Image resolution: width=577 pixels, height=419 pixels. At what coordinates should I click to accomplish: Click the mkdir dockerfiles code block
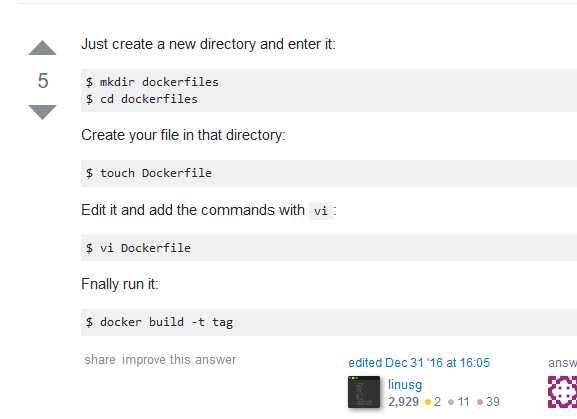[x=329, y=90]
